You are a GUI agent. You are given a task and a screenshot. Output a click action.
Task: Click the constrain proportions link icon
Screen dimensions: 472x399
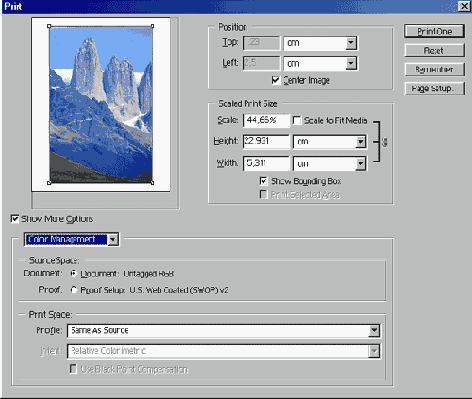(x=384, y=142)
